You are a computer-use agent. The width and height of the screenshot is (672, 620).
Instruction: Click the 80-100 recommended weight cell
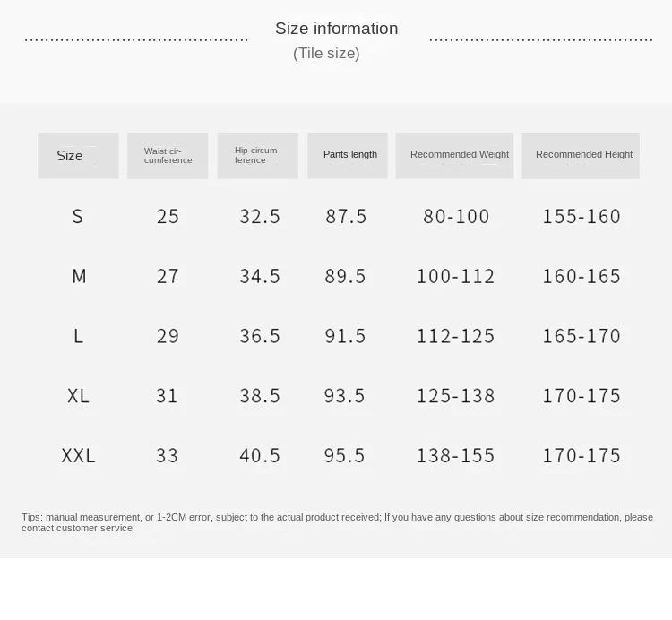click(x=456, y=216)
